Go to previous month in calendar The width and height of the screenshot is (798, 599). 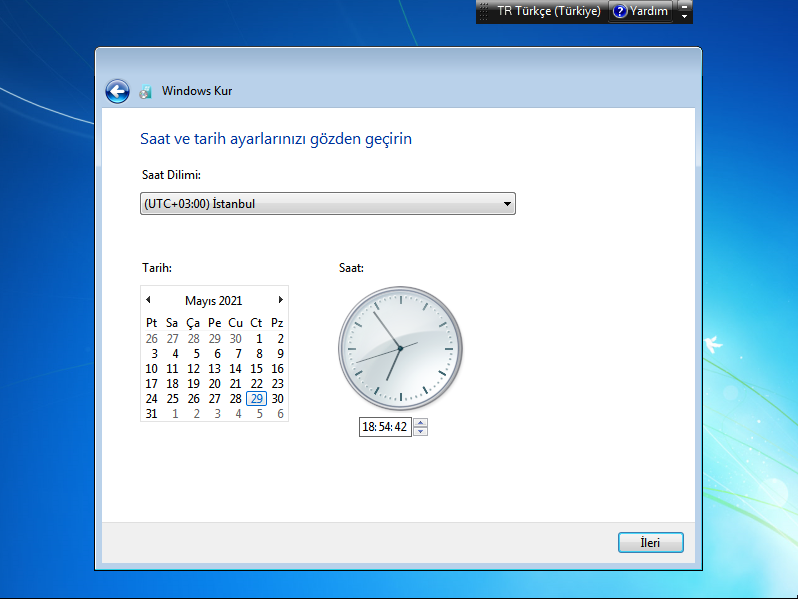[148, 300]
